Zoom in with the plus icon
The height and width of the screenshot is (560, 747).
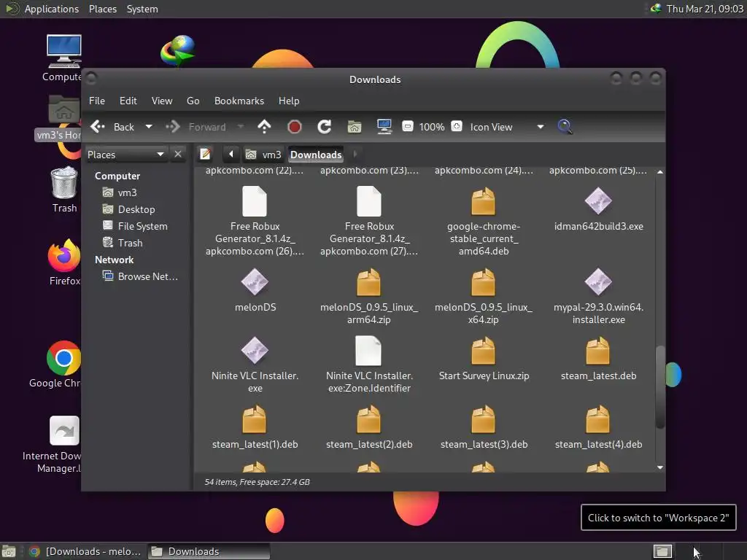(457, 126)
